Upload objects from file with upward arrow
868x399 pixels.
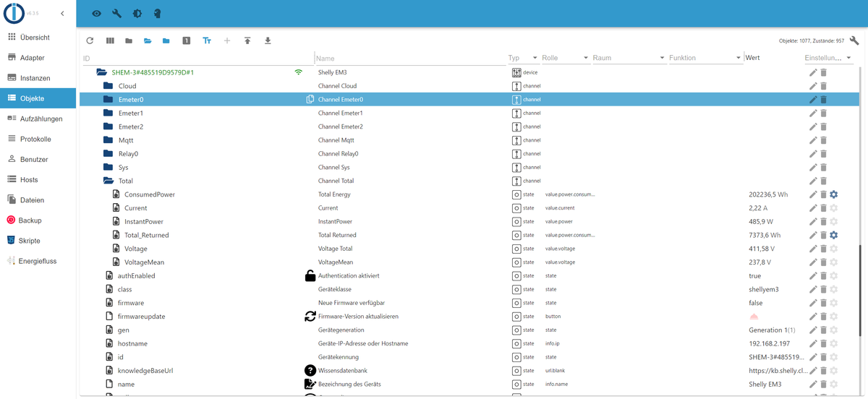[x=247, y=41]
